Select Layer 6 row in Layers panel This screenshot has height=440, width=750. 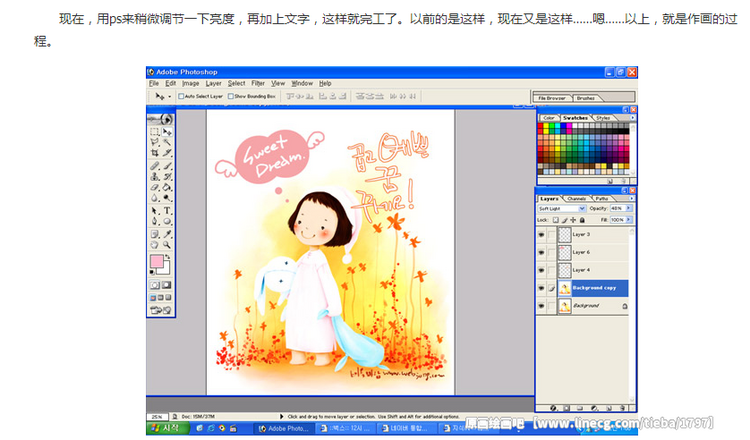coord(583,253)
